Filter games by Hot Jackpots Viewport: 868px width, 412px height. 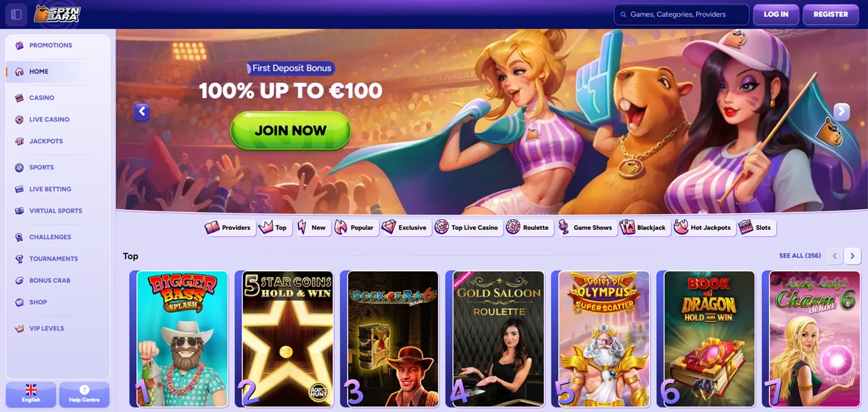703,227
